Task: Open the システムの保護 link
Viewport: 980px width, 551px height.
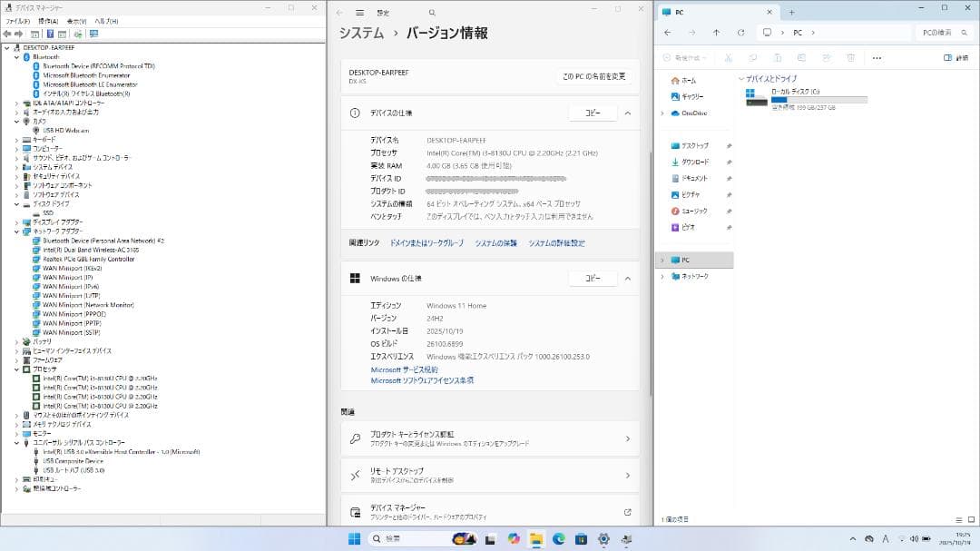Action: [x=495, y=243]
